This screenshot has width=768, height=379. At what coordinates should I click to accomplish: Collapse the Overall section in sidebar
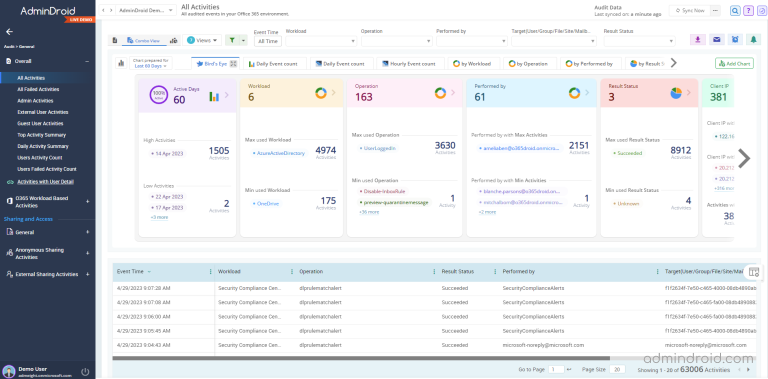pyautogui.click(x=87, y=62)
